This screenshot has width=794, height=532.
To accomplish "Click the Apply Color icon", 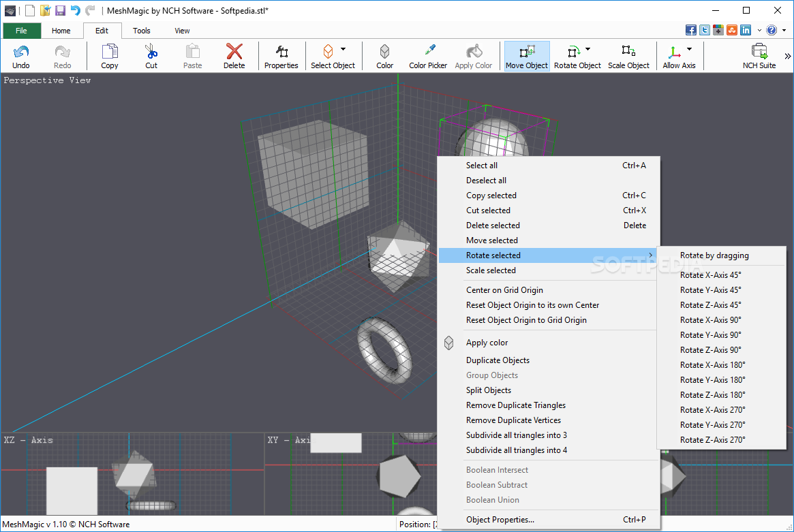I will (x=474, y=52).
